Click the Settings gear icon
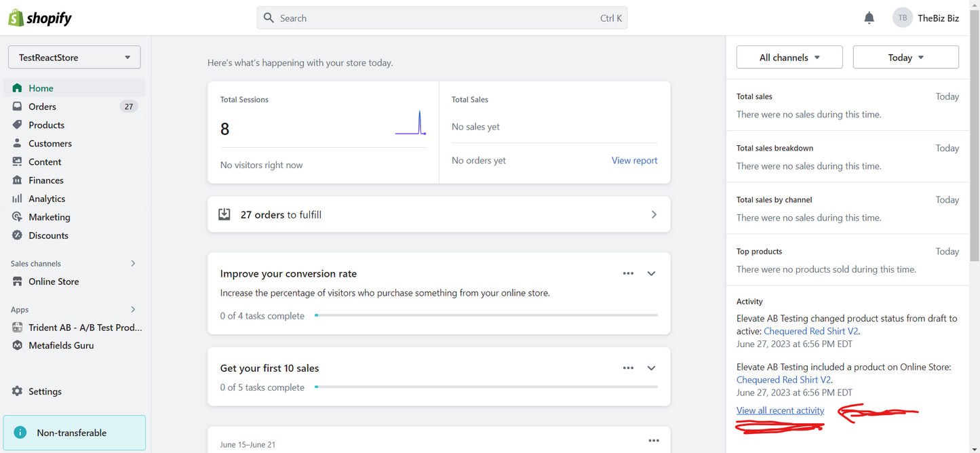Viewport: 980px width, 453px height. click(18, 391)
